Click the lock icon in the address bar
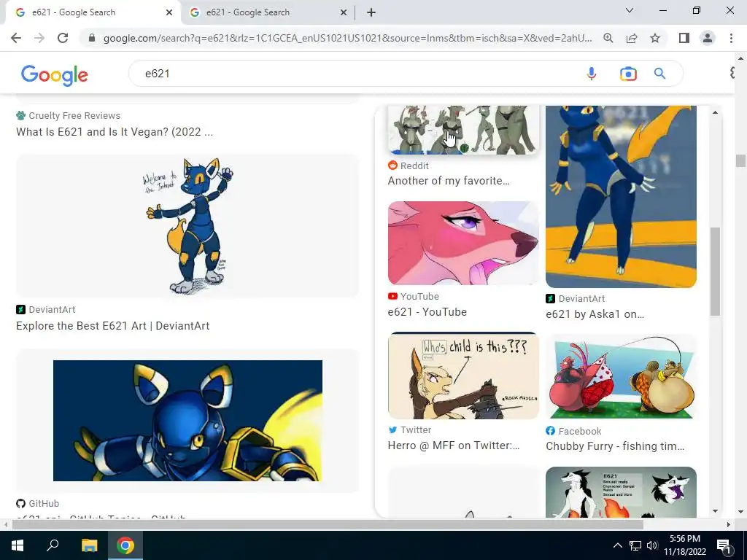The width and height of the screenshot is (747, 560). (x=91, y=38)
